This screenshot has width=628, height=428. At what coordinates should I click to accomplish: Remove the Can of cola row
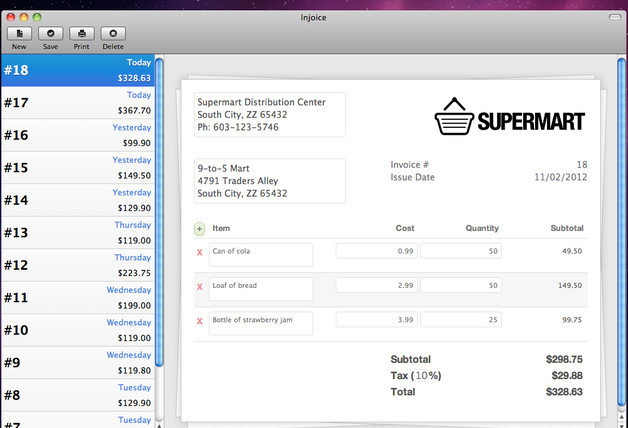click(x=200, y=252)
